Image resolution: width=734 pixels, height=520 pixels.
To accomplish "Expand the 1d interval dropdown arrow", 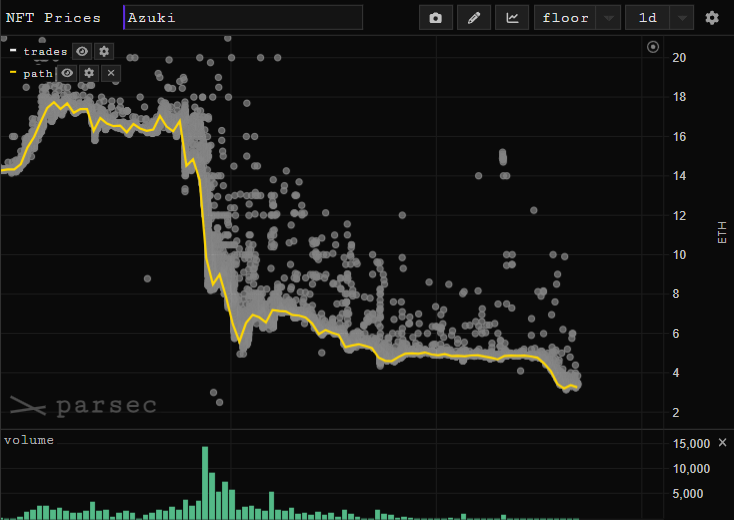I will tap(682, 18).
